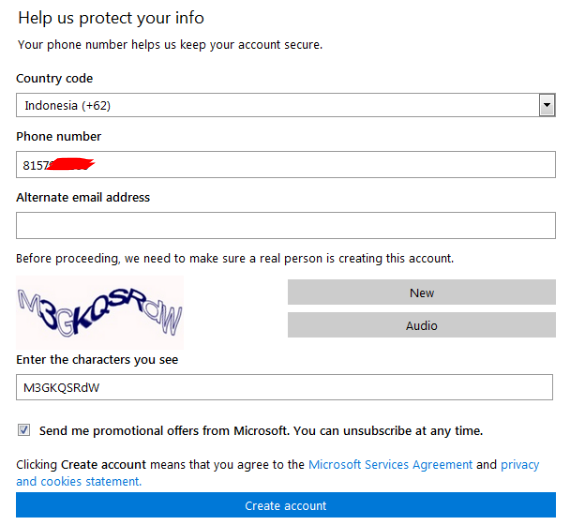Click the 'Enter the characters you see' label
The width and height of the screenshot is (571, 529).
97,360
